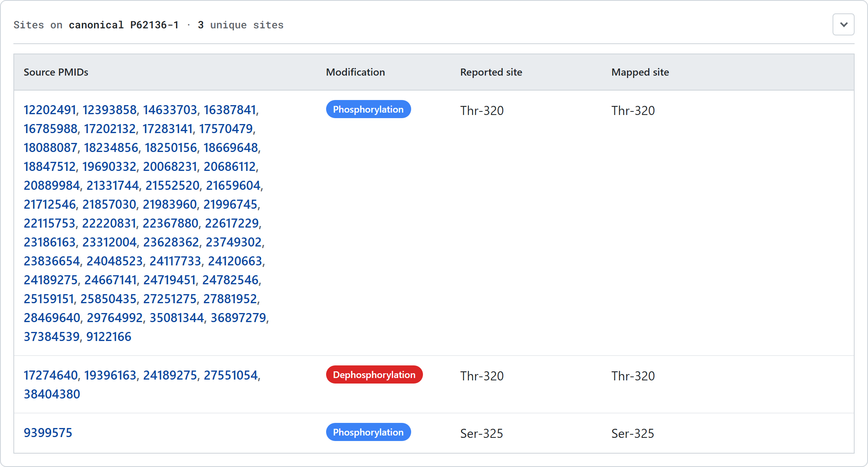
Task: Click the Modification column header
Action: (355, 72)
